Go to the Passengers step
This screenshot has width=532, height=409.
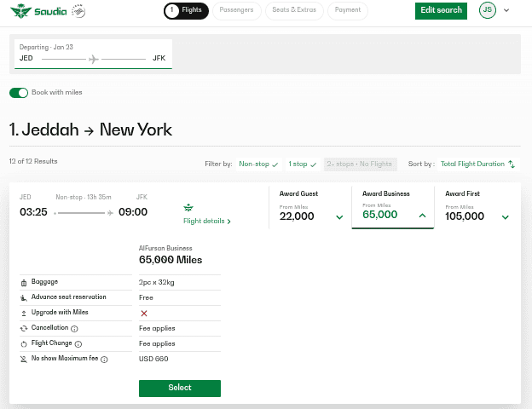pos(236,10)
